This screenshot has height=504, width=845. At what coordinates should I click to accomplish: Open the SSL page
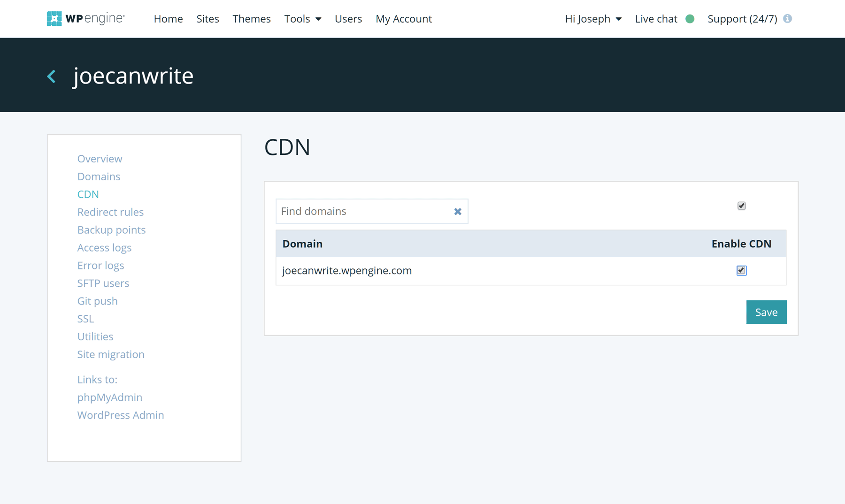[x=85, y=319]
